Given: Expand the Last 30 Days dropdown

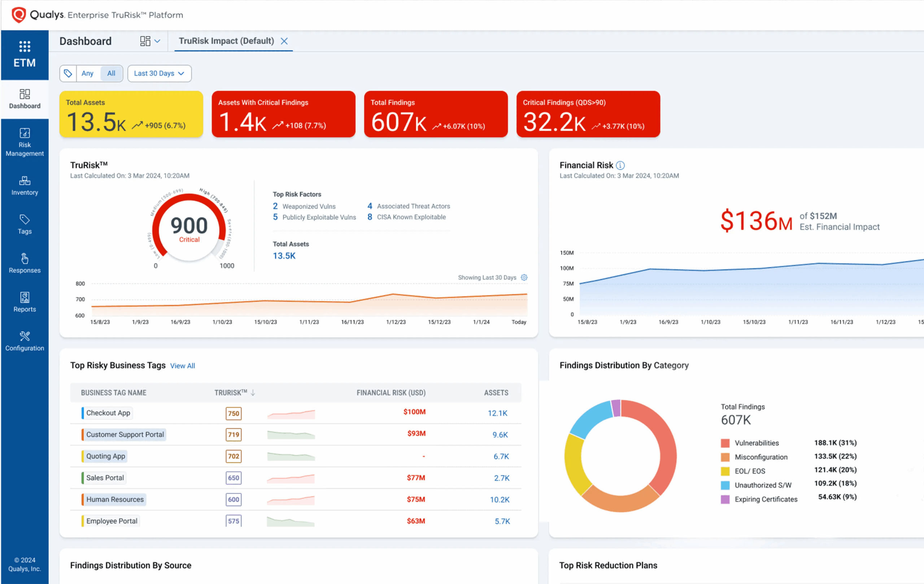Looking at the screenshot, I should coord(159,73).
